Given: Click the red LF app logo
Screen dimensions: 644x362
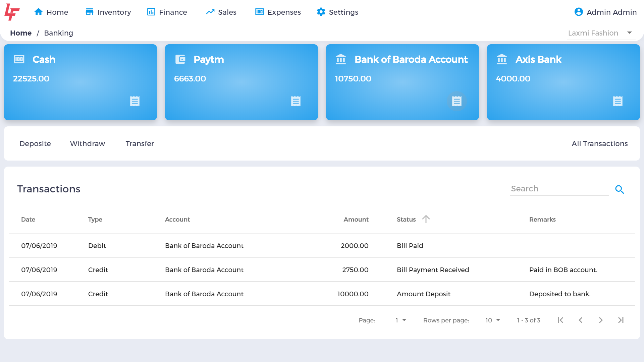Looking at the screenshot, I should pyautogui.click(x=12, y=12).
